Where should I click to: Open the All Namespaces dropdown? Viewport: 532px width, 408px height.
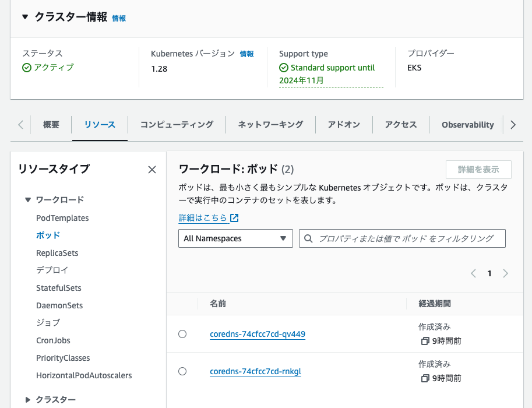click(235, 238)
